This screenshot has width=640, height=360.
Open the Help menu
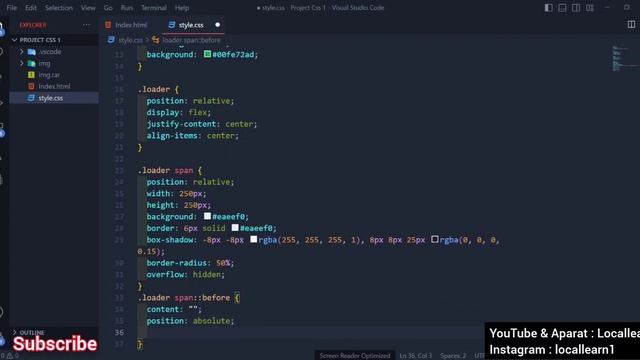coord(182,8)
